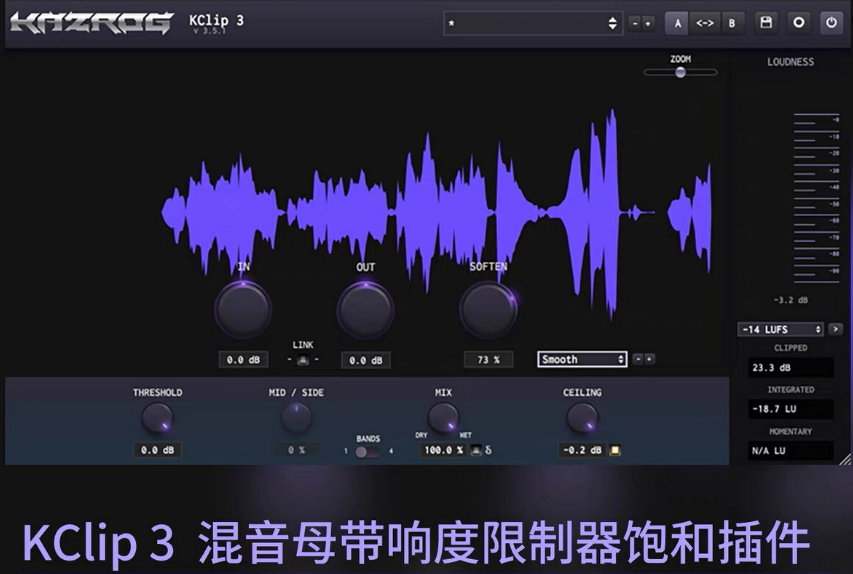The width and height of the screenshot is (853, 574).
Task: Click the MID / SIDE knob
Action: (296, 418)
